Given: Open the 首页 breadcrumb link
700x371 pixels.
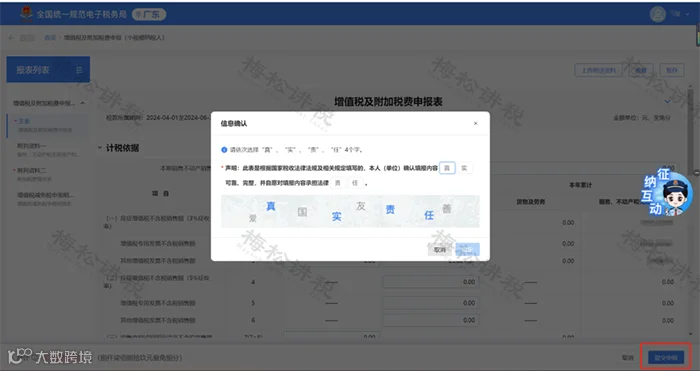Looking at the screenshot, I should 50,38.
